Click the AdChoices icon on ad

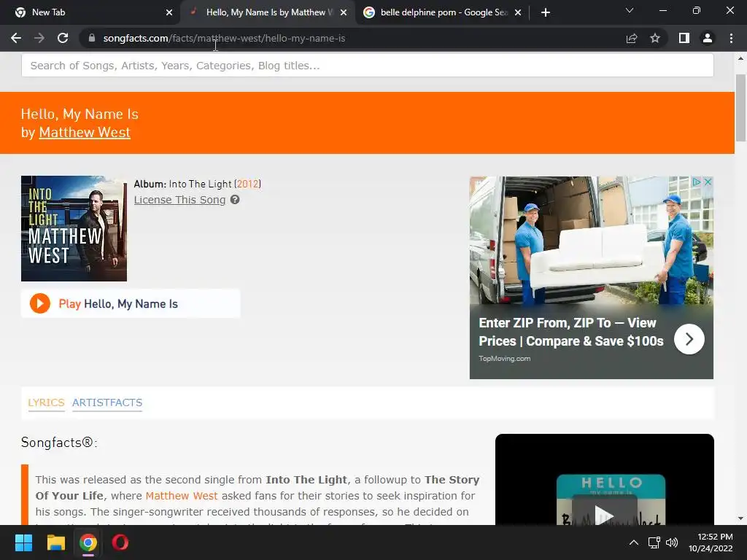click(x=697, y=182)
